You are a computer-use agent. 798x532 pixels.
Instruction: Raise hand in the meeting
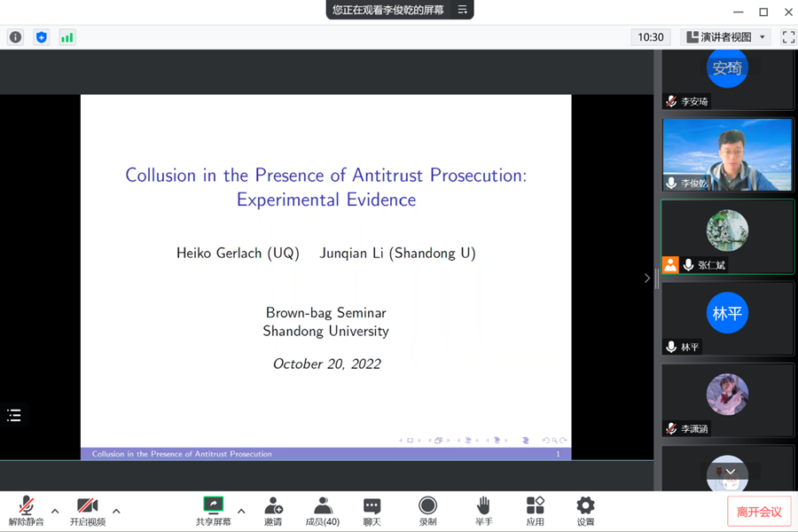click(483, 511)
